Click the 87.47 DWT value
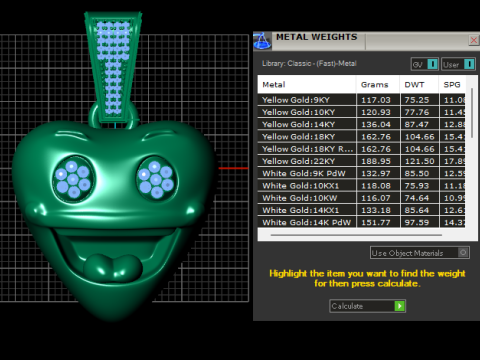This screenshot has width=480, height=360. pyautogui.click(x=417, y=124)
